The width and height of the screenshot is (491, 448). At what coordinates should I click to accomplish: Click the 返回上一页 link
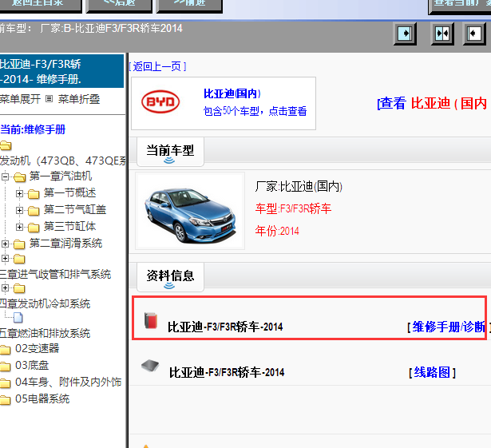(x=158, y=66)
